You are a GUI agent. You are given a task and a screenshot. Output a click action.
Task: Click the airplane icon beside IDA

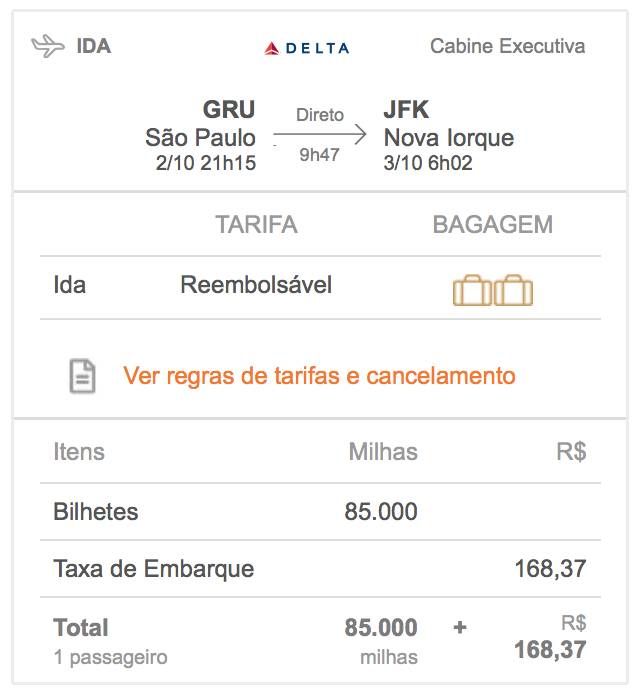coord(48,46)
